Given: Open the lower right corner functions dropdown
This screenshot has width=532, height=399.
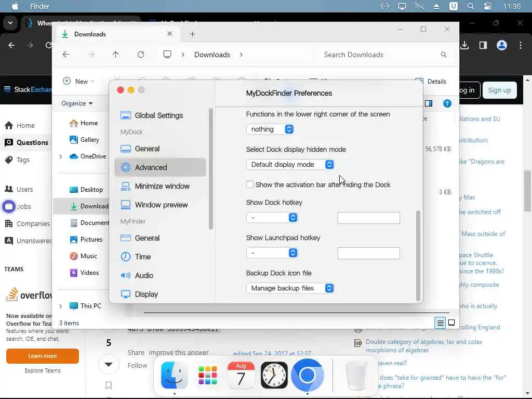Looking at the screenshot, I should pyautogui.click(x=270, y=129).
